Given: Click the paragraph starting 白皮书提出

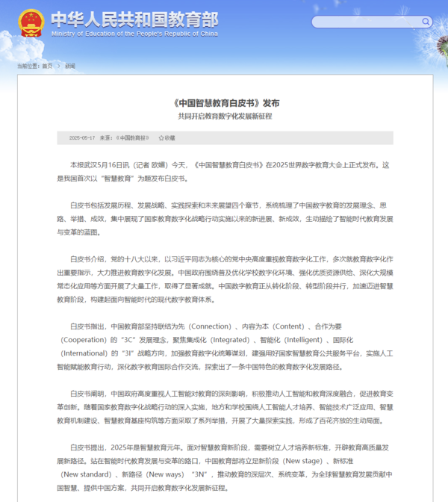Looking at the screenshot, I should click(225, 468).
